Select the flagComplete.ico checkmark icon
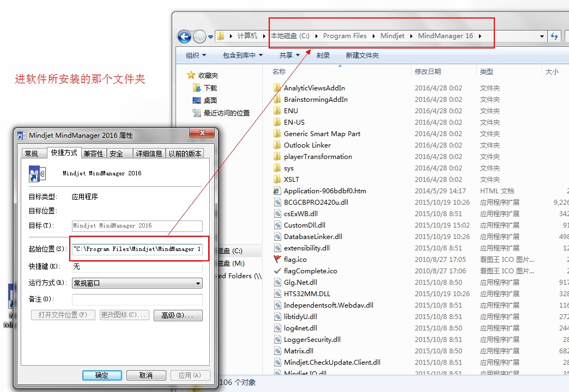This screenshot has width=569, height=392. (277, 271)
